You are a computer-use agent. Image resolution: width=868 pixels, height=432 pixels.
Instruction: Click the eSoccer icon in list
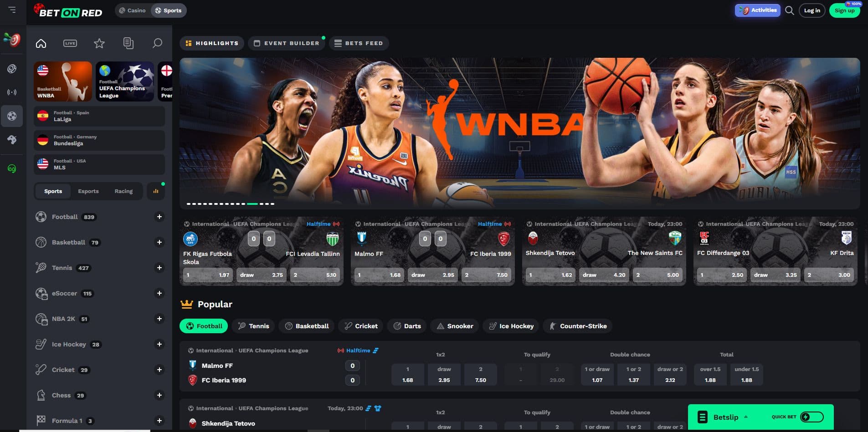[41, 294]
